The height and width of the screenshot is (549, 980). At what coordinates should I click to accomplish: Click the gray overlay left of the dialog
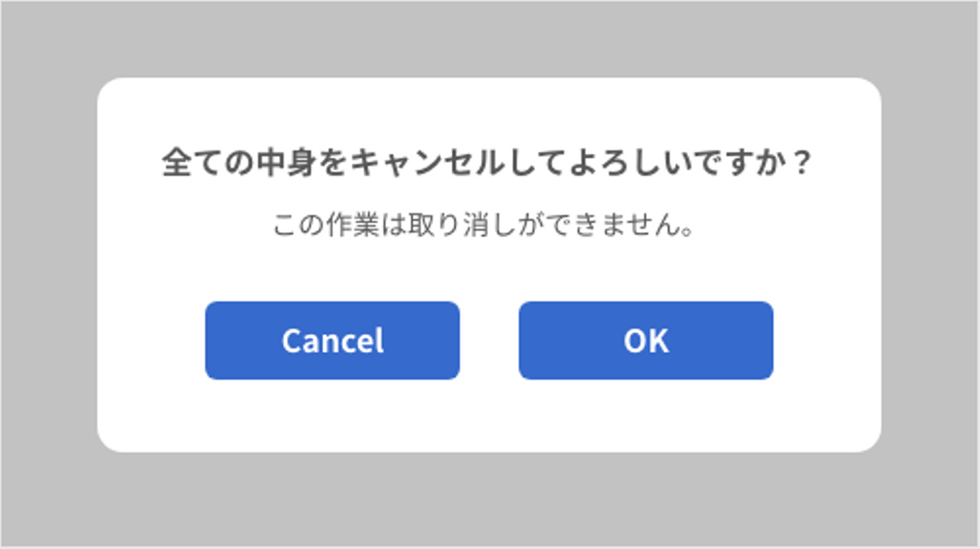[48, 272]
